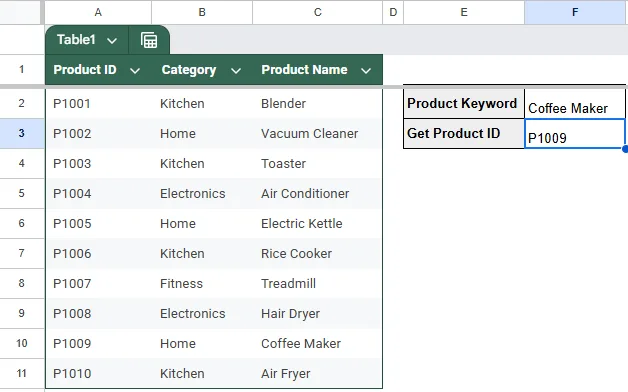The width and height of the screenshot is (628, 392).
Task: Click the select-all corner box
Action: [20, 12]
